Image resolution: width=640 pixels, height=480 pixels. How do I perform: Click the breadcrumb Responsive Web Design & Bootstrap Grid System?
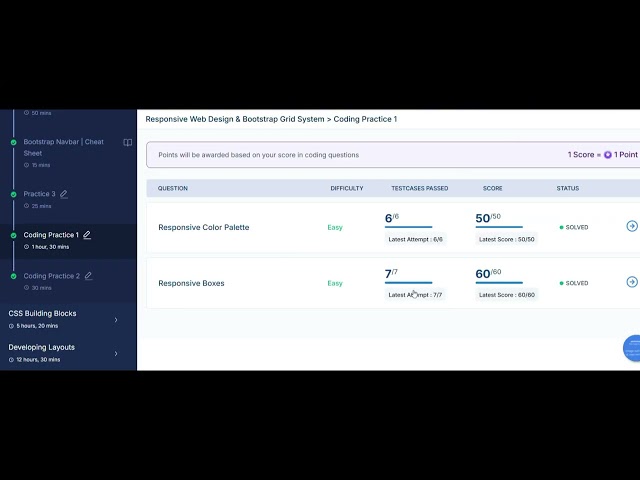pyautogui.click(x=235, y=119)
